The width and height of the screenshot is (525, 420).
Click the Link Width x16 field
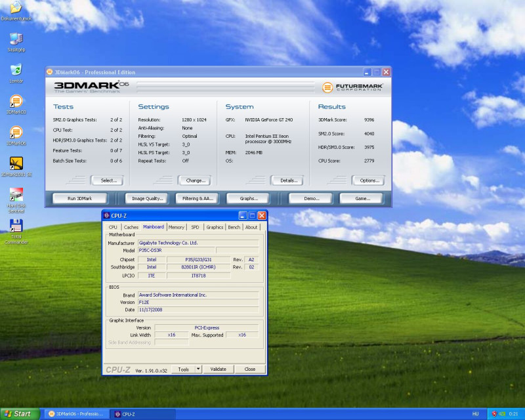(x=171, y=335)
